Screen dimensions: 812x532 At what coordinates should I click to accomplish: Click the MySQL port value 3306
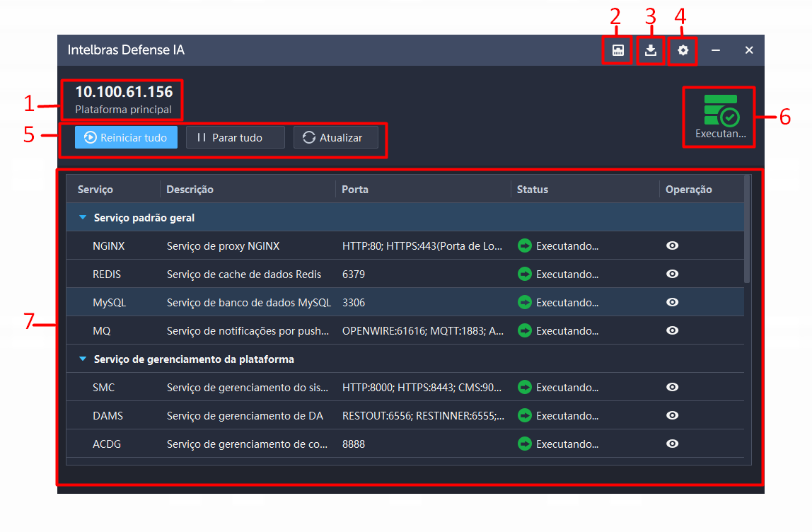(354, 303)
